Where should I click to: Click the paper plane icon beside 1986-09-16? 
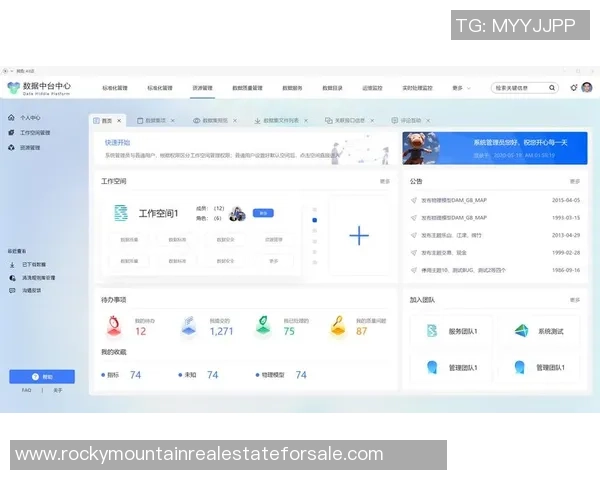click(x=413, y=270)
